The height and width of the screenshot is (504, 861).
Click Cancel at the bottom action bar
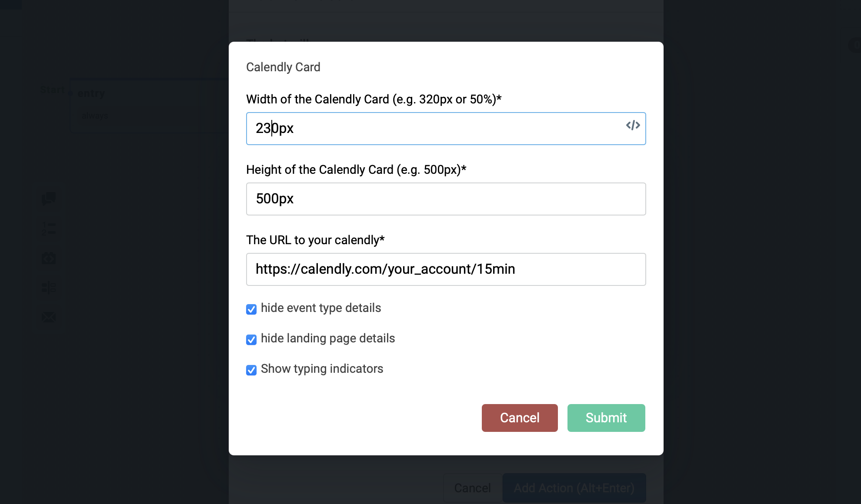[472, 487]
